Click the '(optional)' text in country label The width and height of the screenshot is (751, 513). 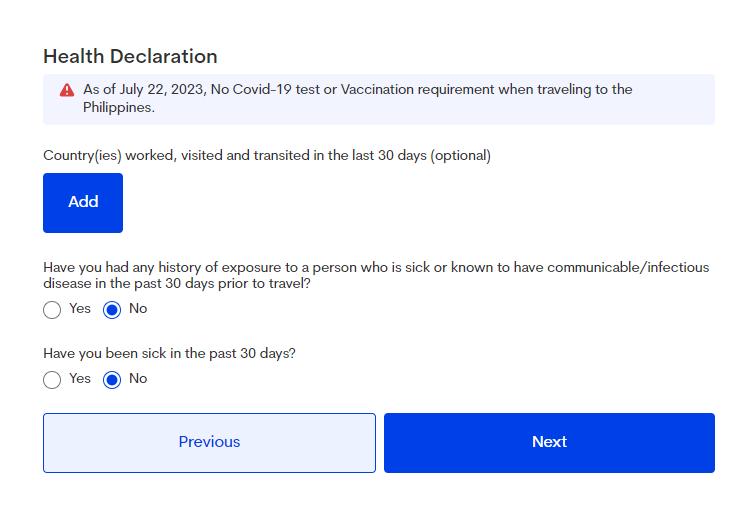(x=461, y=156)
